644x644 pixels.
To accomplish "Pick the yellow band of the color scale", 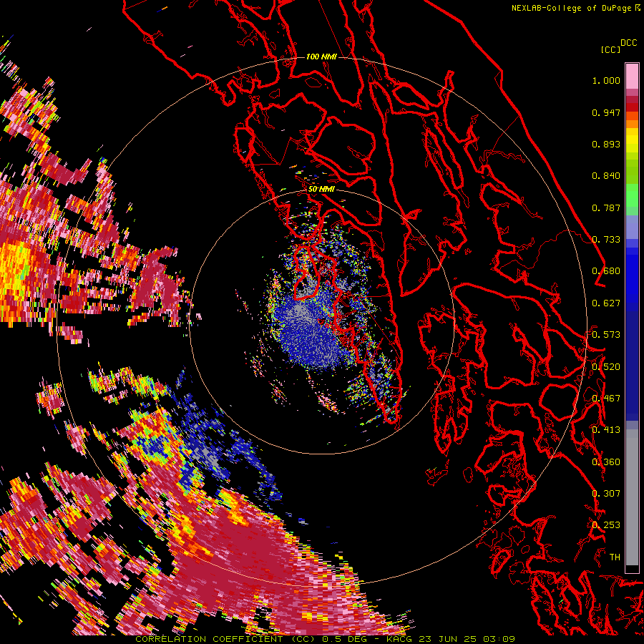I will click(x=632, y=141).
